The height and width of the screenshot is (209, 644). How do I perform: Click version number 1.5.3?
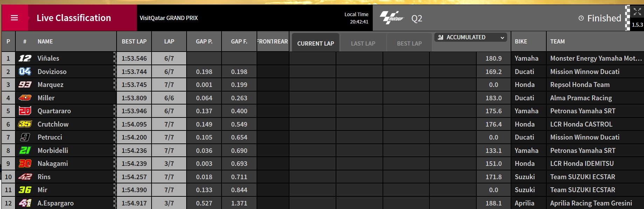tap(637, 25)
